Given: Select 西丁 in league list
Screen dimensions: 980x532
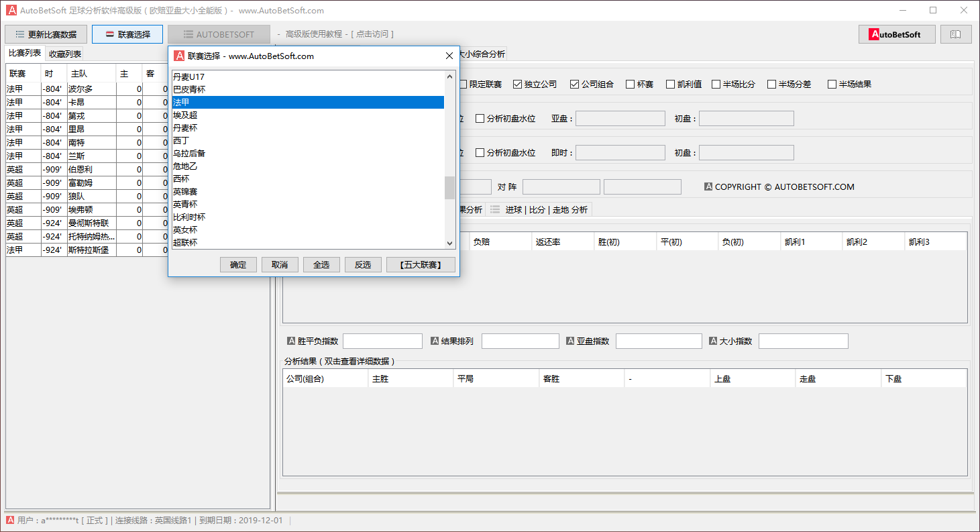Looking at the screenshot, I should 308,141.
